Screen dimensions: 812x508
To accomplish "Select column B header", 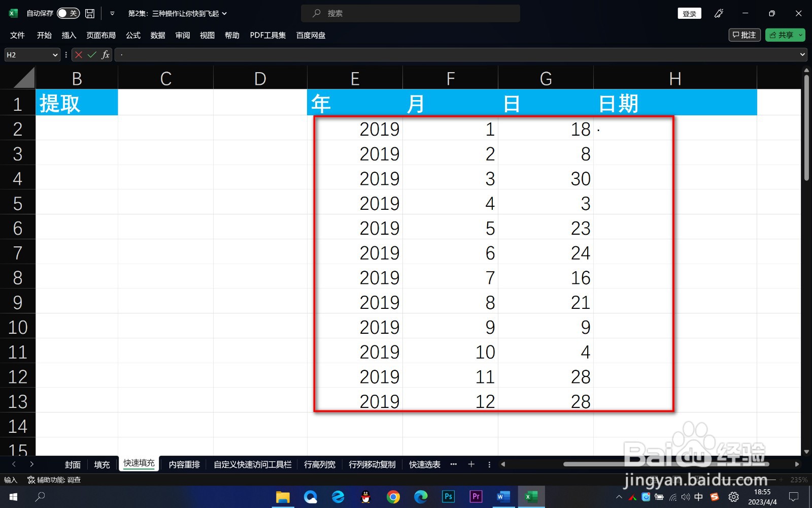I will click(x=77, y=78).
